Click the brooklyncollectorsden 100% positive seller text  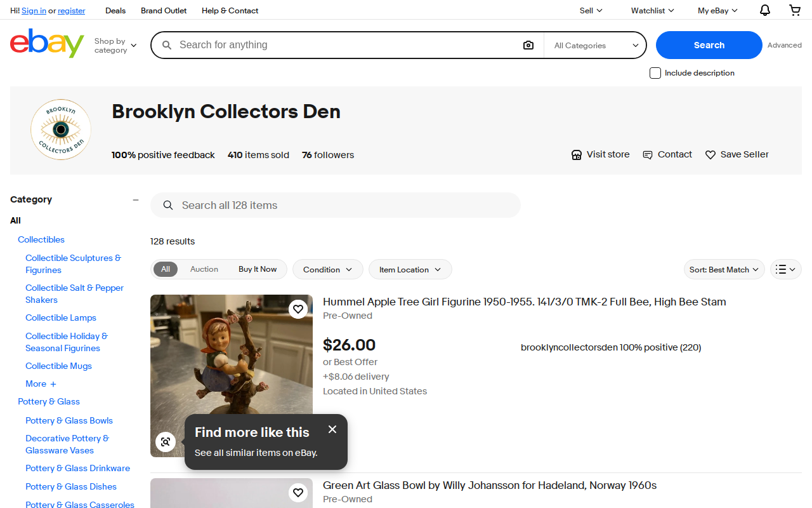pyautogui.click(x=611, y=347)
